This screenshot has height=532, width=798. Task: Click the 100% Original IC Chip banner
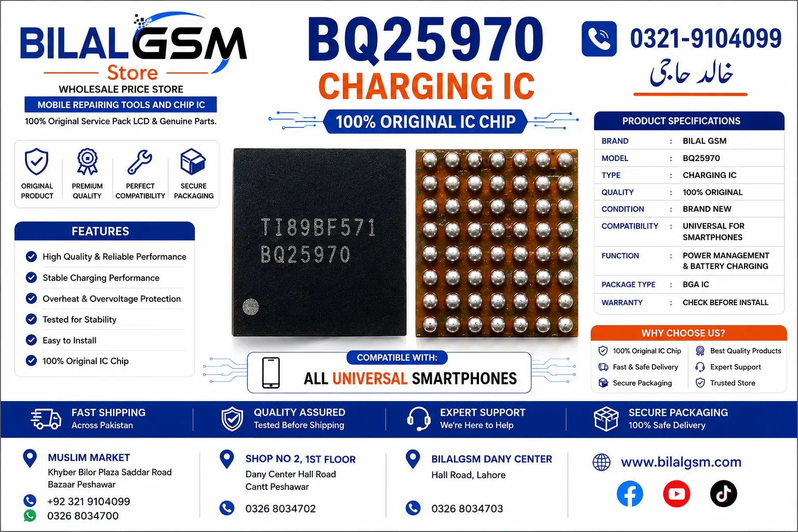pyautogui.click(x=425, y=122)
